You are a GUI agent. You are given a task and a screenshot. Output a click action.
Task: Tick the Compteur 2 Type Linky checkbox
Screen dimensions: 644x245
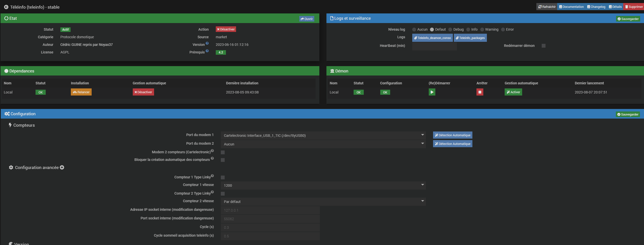coord(223,194)
